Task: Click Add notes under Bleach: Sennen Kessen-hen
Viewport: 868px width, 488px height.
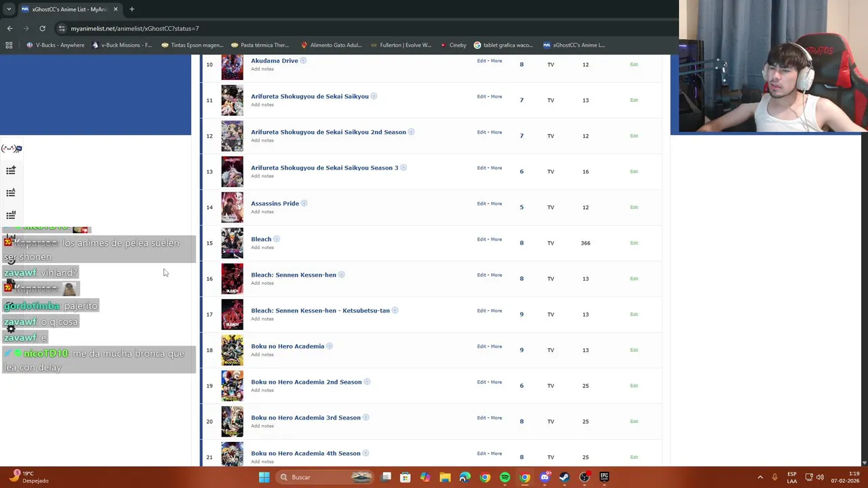Action: 262,283
